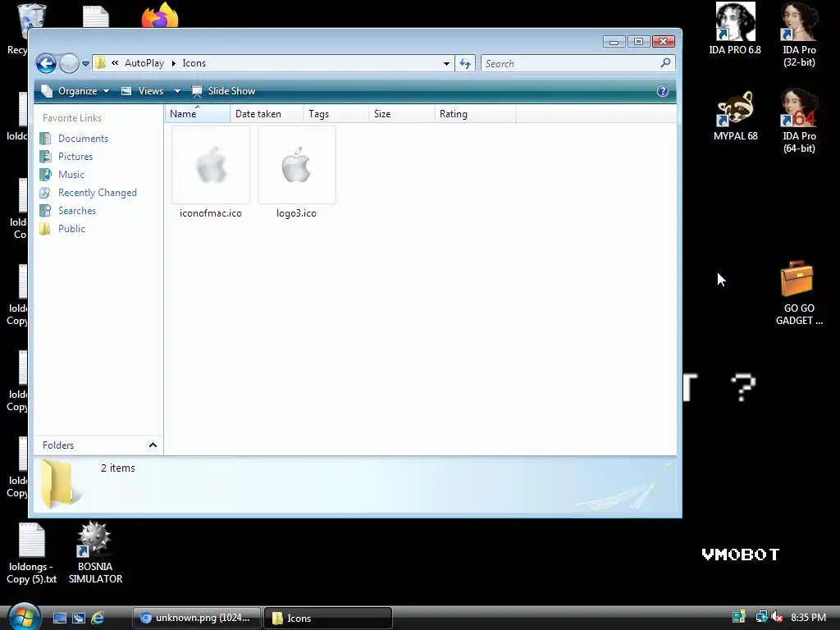Select the MYPAL 68 desktop shortcut
Viewport: 840px width, 630px height.
coord(735,115)
